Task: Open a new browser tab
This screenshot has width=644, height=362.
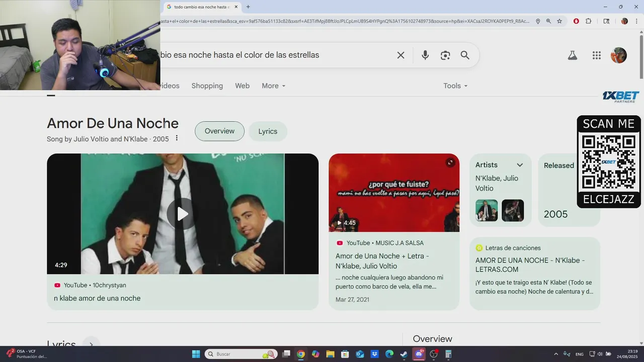Action: [x=248, y=7]
